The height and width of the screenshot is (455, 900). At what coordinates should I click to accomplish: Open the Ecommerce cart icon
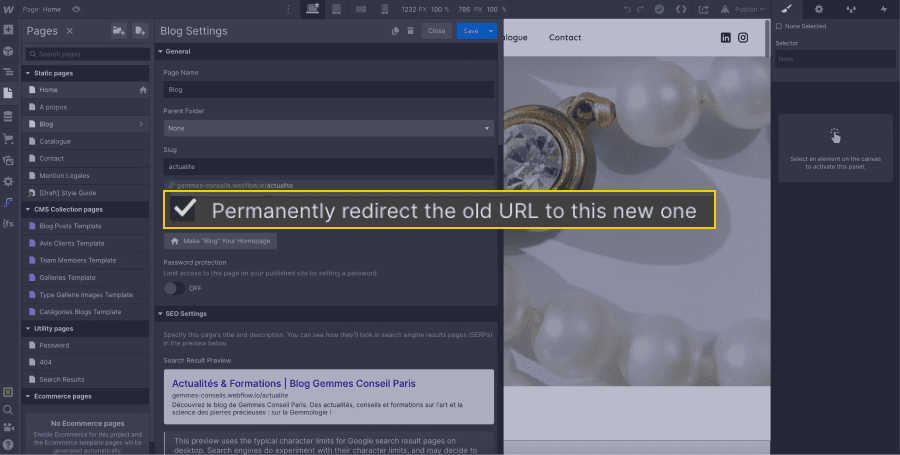[8, 139]
